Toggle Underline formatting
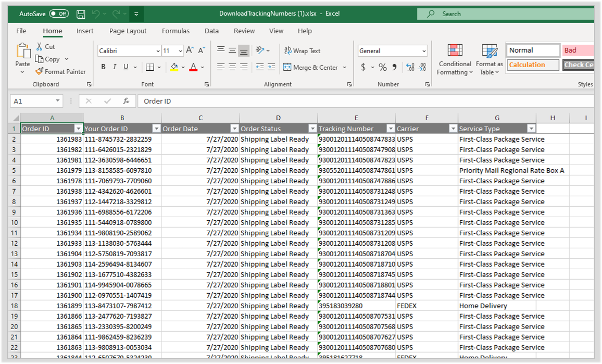The width and height of the screenshot is (602, 364). click(x=126, y=67)
